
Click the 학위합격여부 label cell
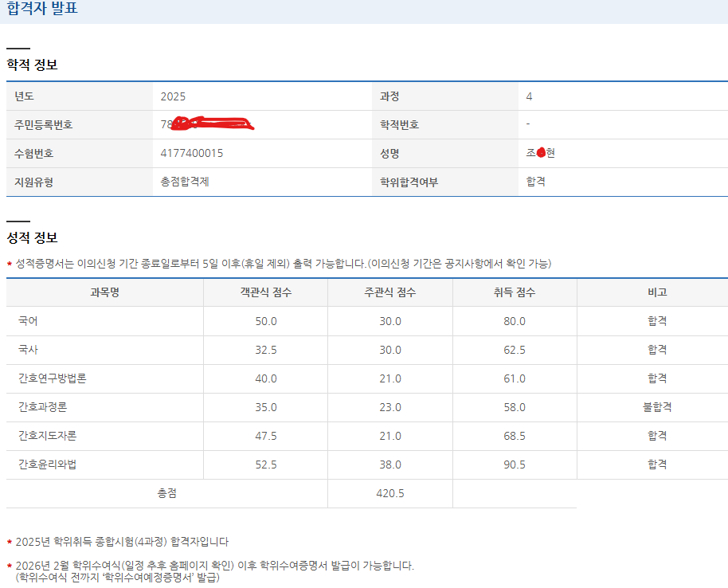click(409, 182)
